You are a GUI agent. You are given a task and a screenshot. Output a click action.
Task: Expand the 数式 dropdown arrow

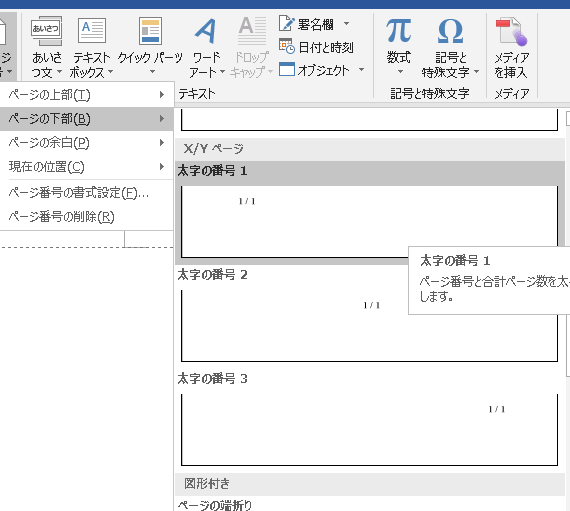tap(400, 72)
